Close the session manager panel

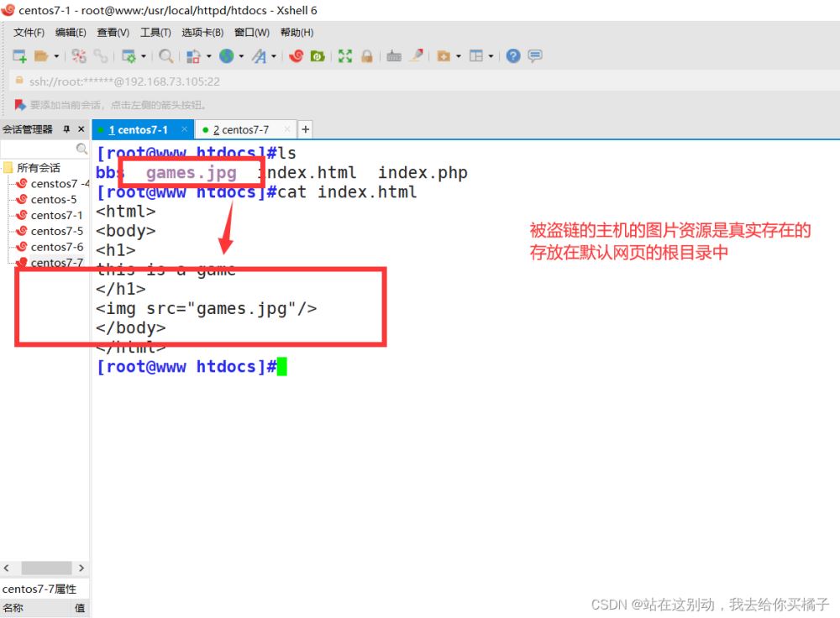coord(81,129)
